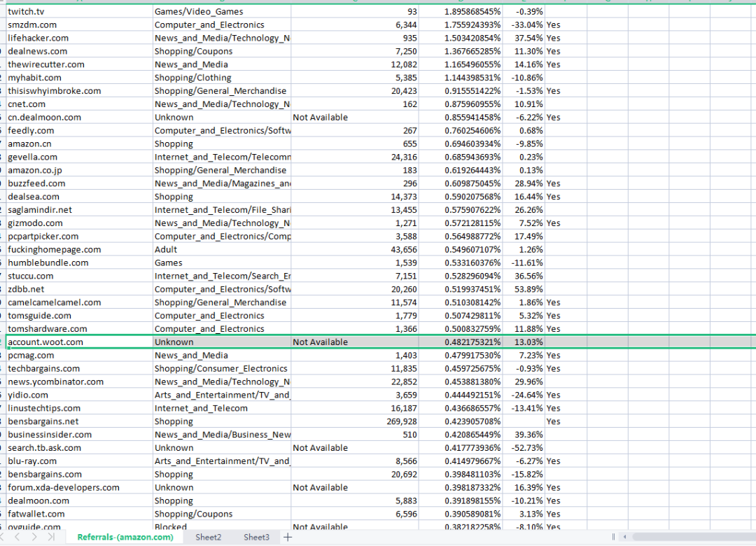Click the 1.895868545% percentage cell
Screen dimensions: 756x546
point(461,12)
